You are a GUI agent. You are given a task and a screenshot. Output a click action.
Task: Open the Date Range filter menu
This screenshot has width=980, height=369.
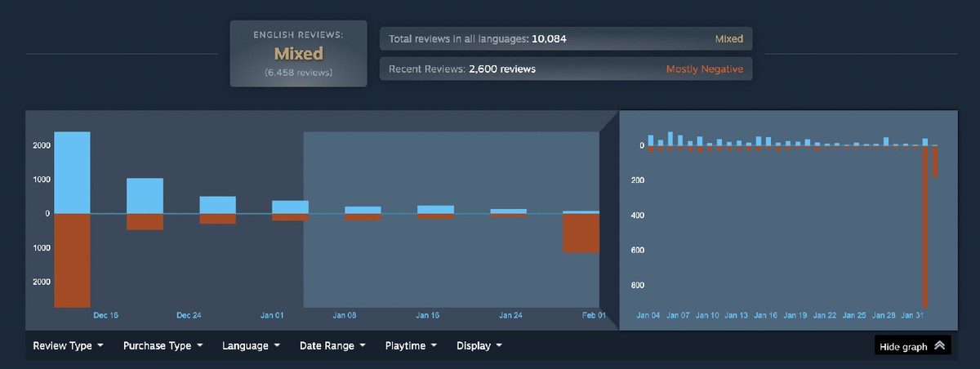(332, 346)
